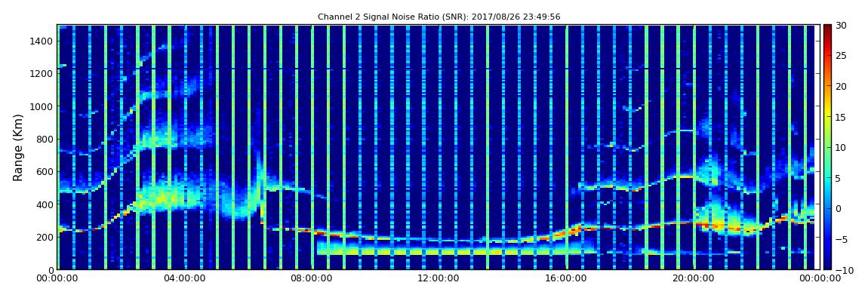The image size is (868, 307).
Task: Click the 1000 range tick label
Action: click(x=42, y=106)
